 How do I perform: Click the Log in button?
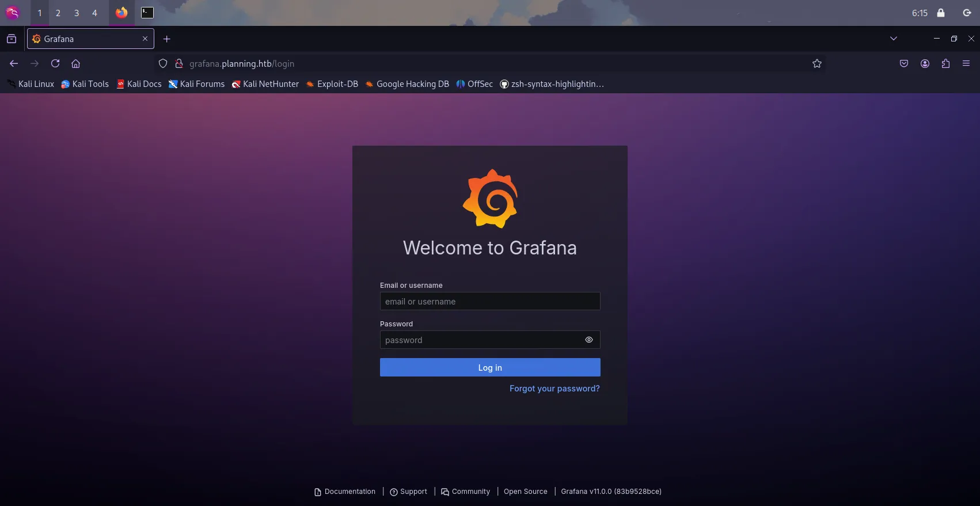pos(490,367)
